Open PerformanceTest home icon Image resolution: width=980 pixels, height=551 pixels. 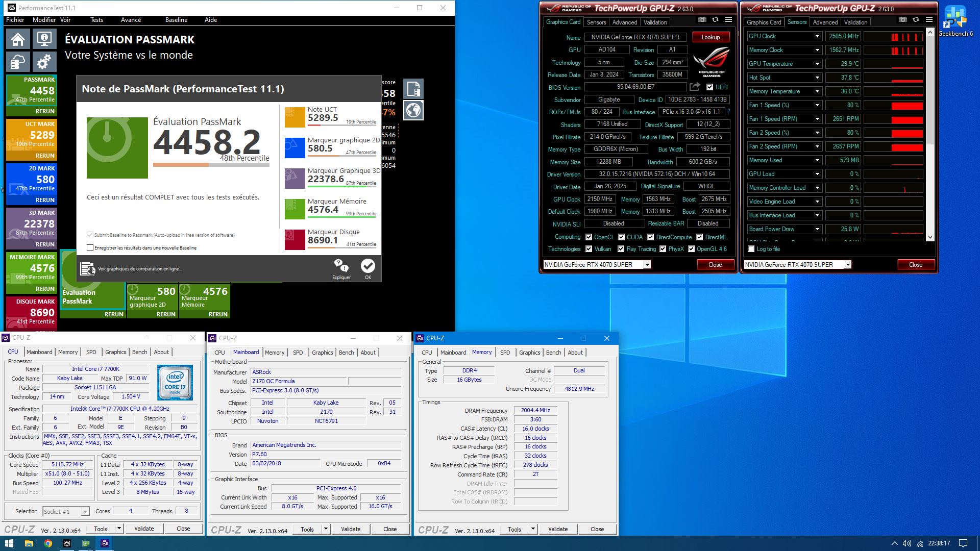tap(18, 39)
